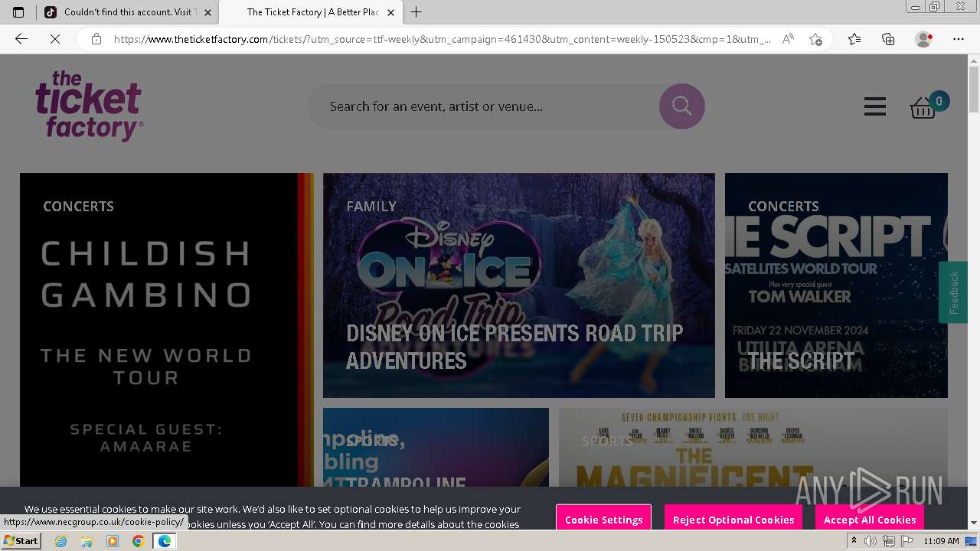Open Chrome from the taskbar
The height and width of the screenshot is (551, 980).
click(x=138, y=541)
